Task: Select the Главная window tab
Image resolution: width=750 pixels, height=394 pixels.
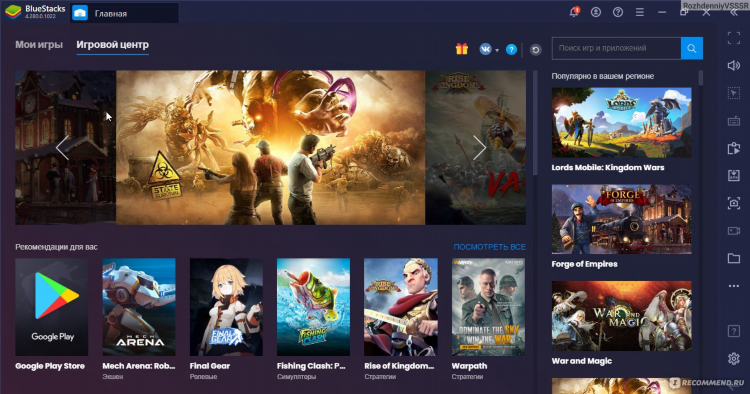Action: tap(124, 13)
